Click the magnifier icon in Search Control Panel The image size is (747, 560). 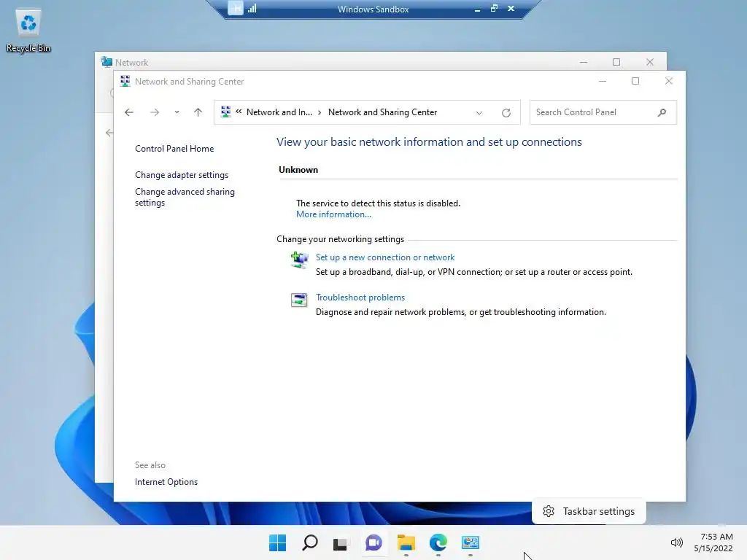[x=662, y=112]
